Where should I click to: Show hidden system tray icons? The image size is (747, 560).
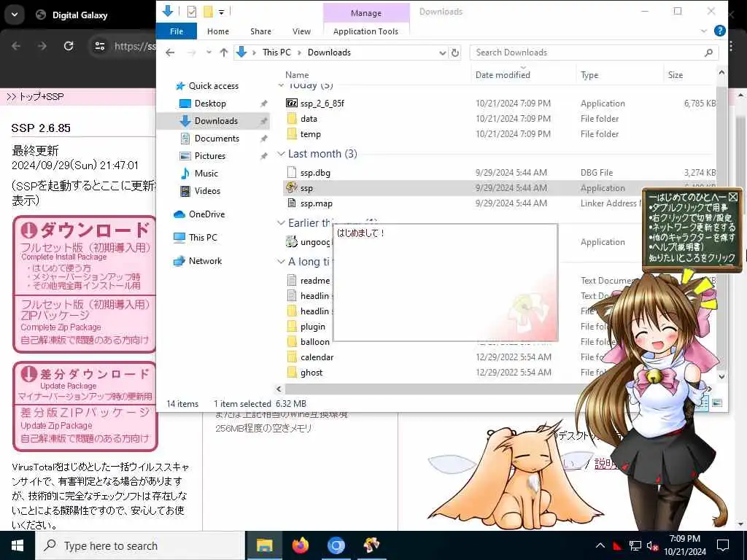pyautogui.click(x=600, y=545)
